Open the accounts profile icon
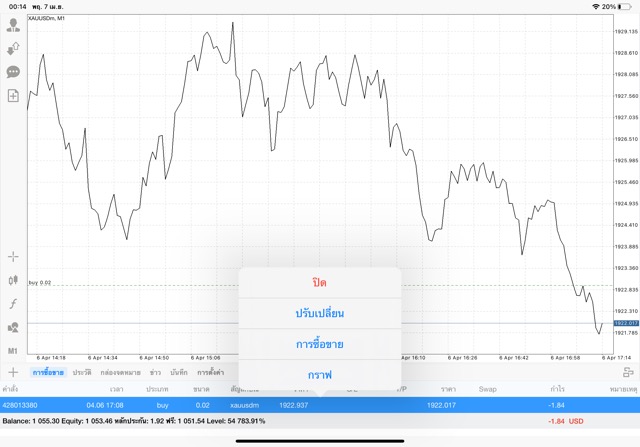Screen dimensions: 640x447 click(13, 25)
